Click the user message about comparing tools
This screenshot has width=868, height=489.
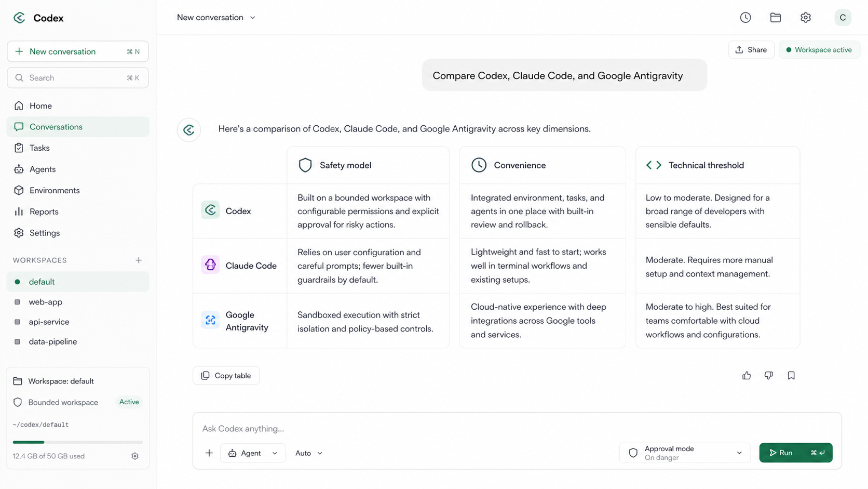[564, 75]
